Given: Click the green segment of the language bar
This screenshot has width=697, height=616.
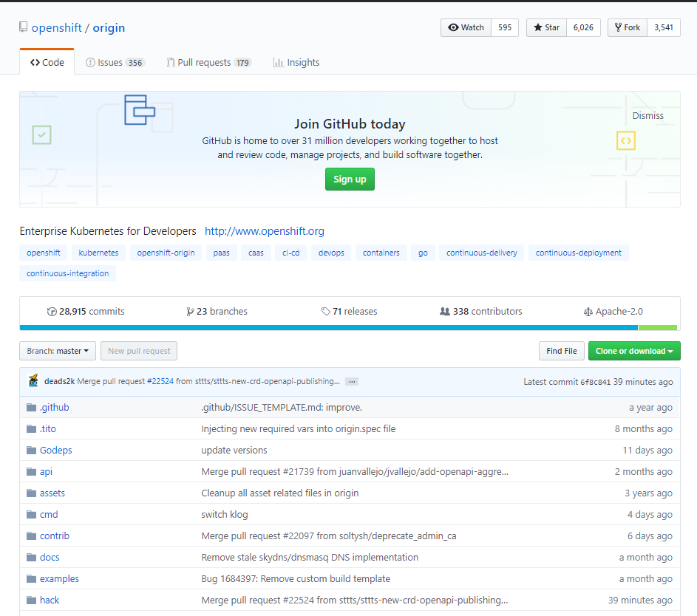Looking at the screenshot, I should coord(657,328).
